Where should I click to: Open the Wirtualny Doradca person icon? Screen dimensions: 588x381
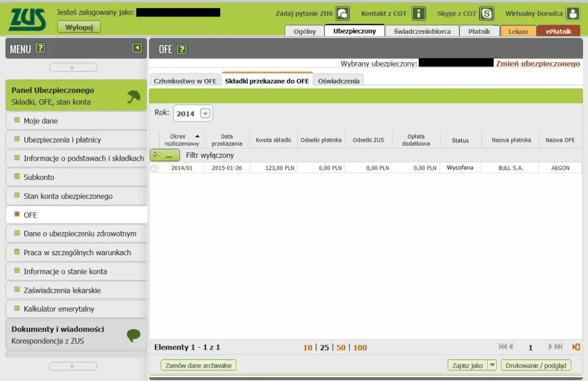(572, 13)
